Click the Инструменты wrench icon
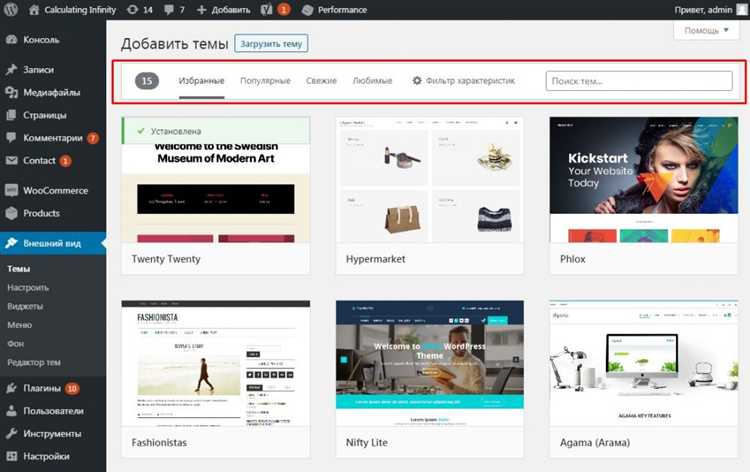The image size is (750, 472). click(11, 434)
